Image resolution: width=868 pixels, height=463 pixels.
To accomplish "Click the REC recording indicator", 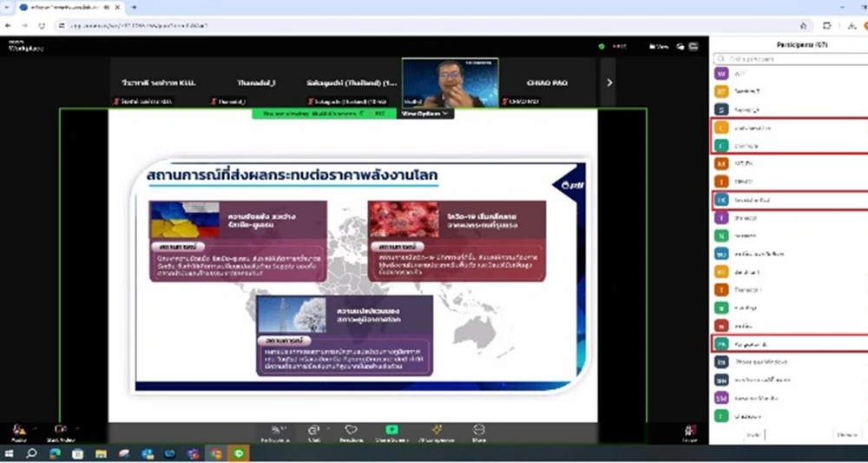I will pos(620,47).
